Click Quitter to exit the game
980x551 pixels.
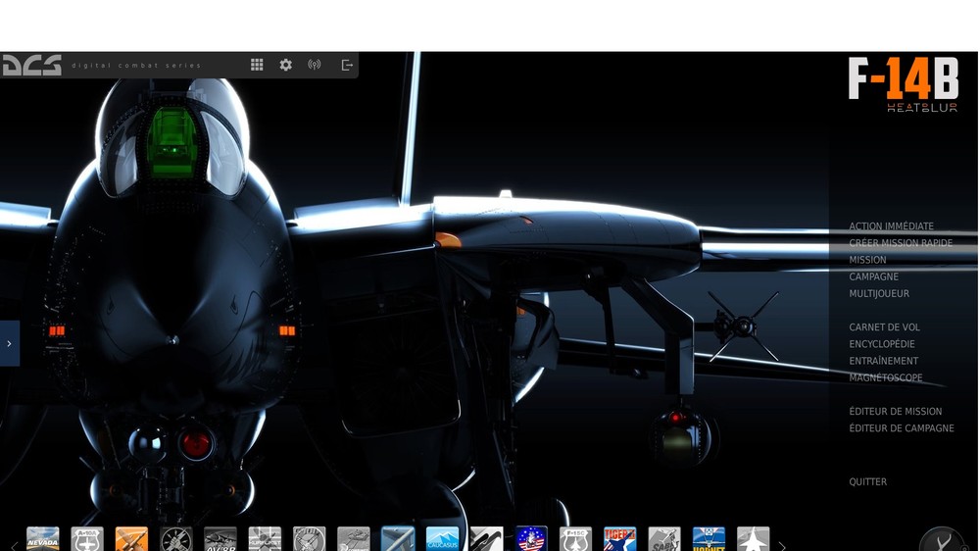867,482
